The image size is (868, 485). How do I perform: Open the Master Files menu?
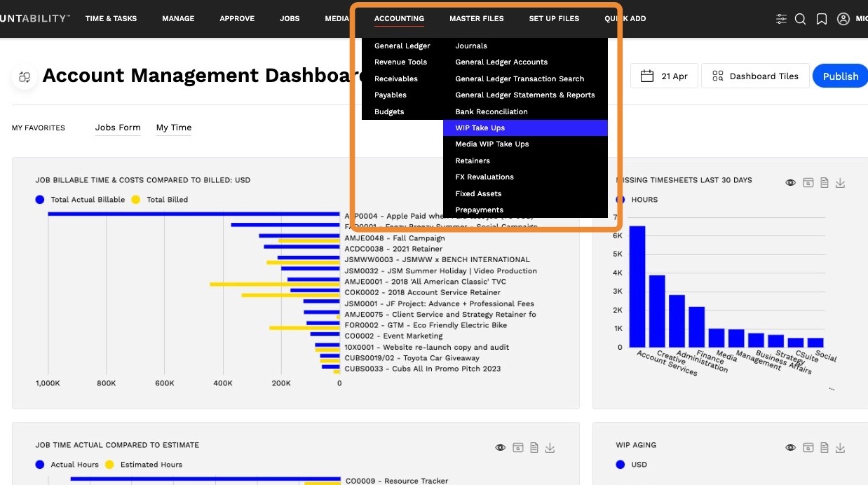pyautogui.click(x=477, y=18)
